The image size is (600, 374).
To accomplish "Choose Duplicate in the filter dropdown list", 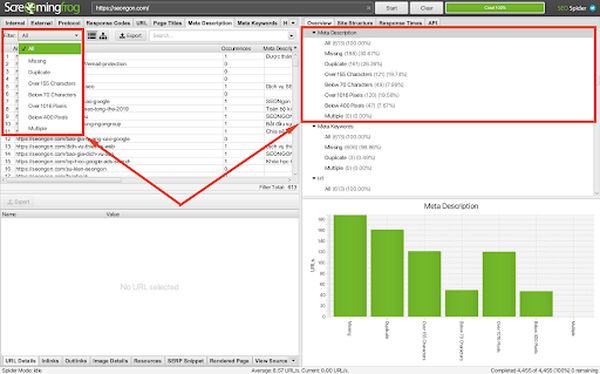I will (x=39, y=72).
